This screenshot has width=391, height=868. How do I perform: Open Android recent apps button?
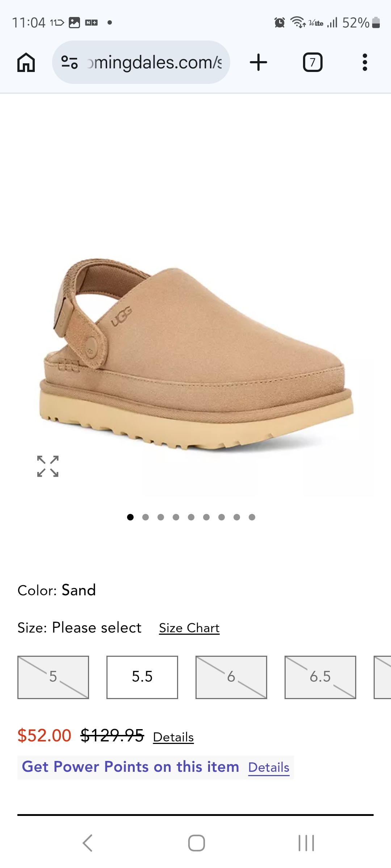tap(306, 843)
